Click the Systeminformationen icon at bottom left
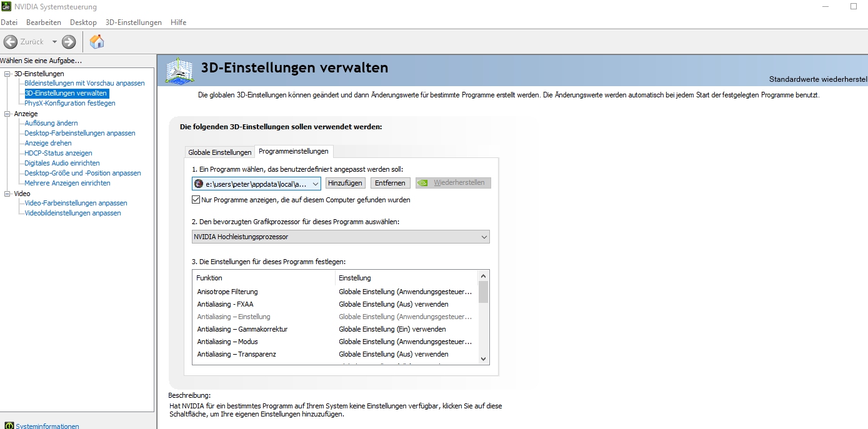This screenshot has width=868, height=429. click(9, 426)
